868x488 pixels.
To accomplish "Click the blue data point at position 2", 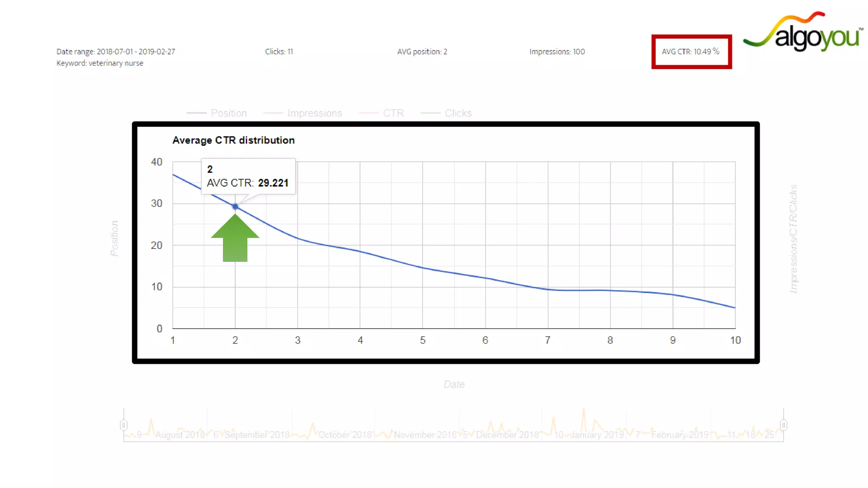I will pos(235,206).
